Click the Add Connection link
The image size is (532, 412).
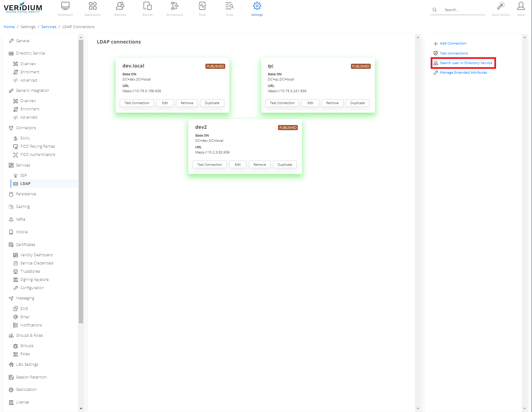[453, 43]
